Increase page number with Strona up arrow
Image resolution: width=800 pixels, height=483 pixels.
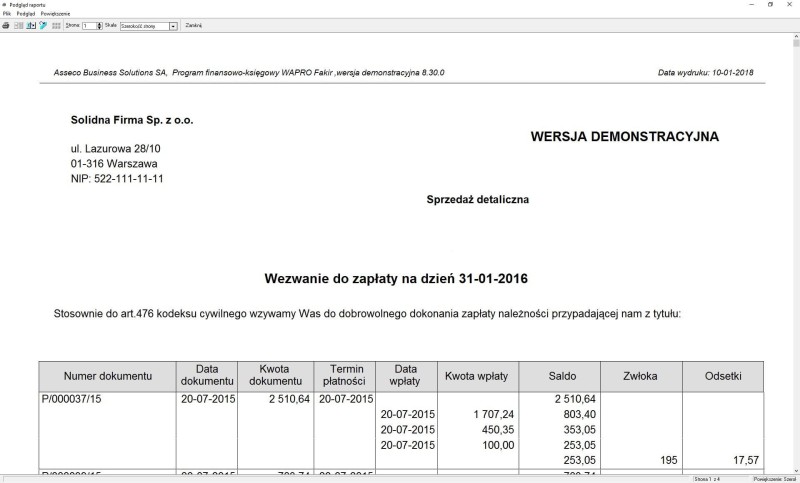pos(99,23)
